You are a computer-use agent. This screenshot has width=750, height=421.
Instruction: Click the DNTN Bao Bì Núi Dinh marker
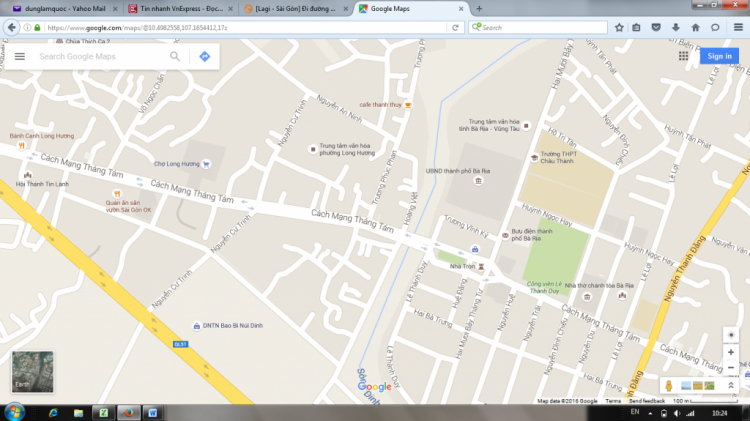[x=196, y=326]
